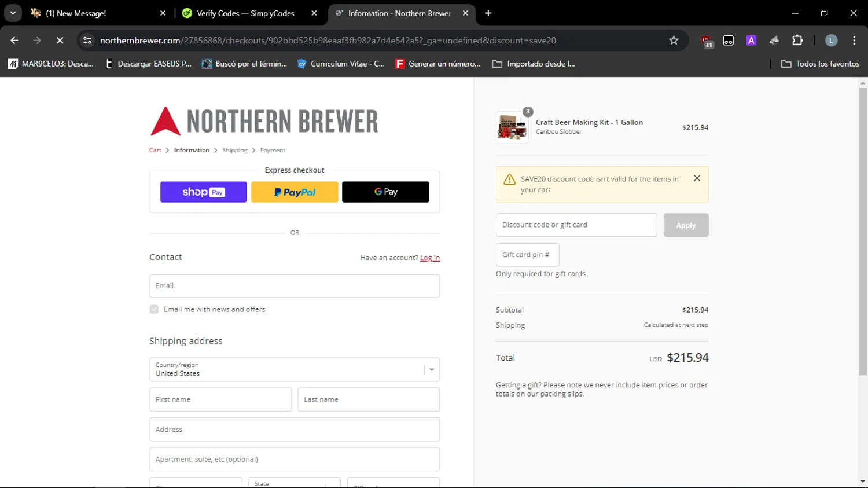Check out with Google Pay

tap(385, 192)
